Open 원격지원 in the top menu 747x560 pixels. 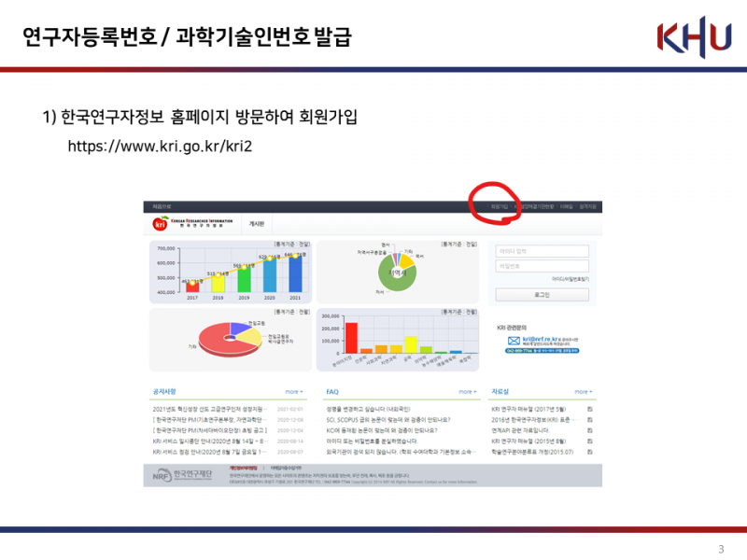pyautogui.click(x=587, y=206)
